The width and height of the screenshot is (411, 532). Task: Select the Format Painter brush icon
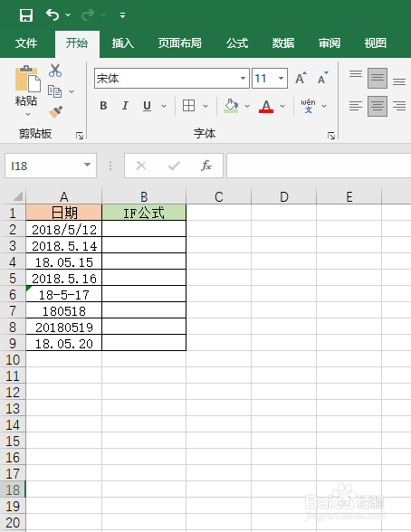55,111
